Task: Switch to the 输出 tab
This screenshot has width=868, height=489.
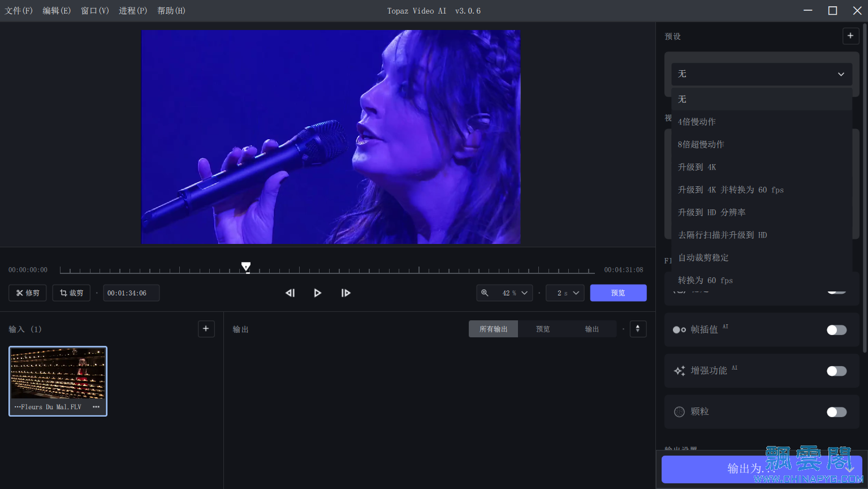Action: (592, 329)
